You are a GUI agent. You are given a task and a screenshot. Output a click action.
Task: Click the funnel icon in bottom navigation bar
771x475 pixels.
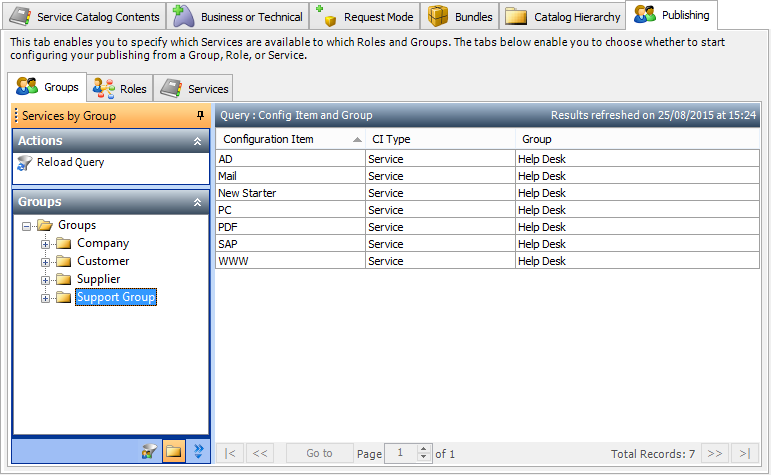pos(149,451)
